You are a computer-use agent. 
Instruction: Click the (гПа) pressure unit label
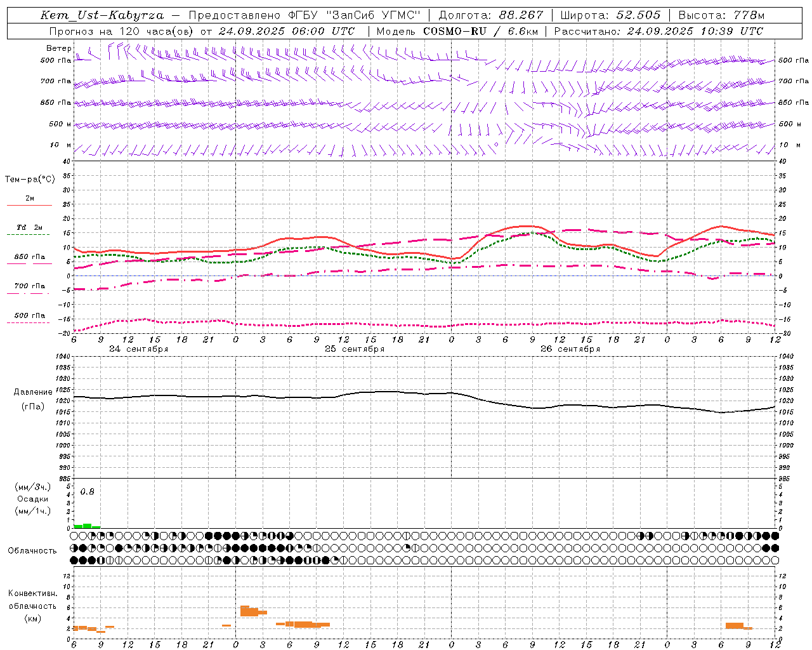click(33, 407)
